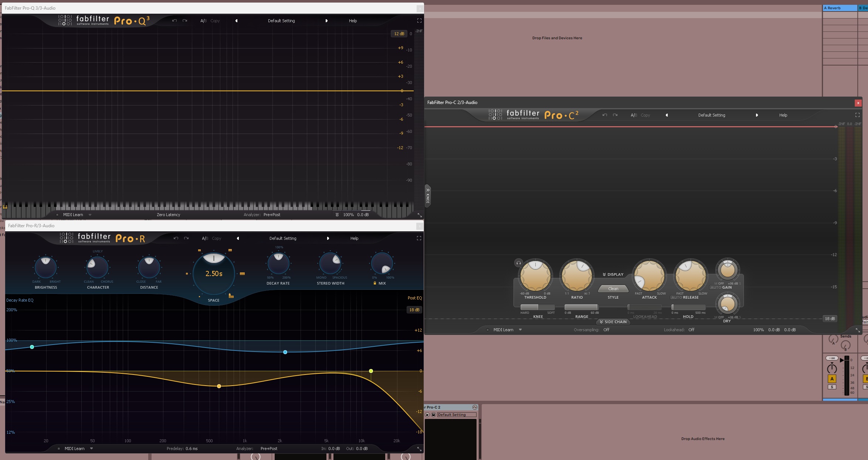Click the 12 dB display range button
The width and height of the screenshot is (868, 460).
point(399,34)
